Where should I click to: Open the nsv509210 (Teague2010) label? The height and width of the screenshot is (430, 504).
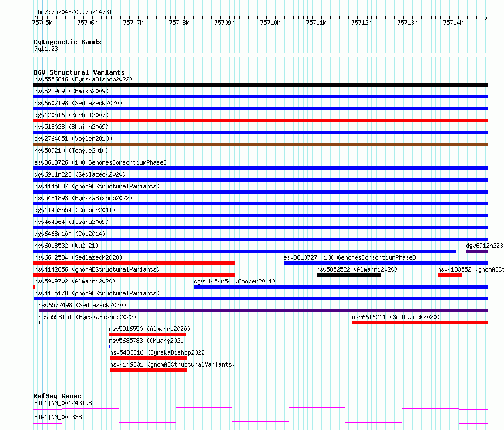[x=71, y=150]
